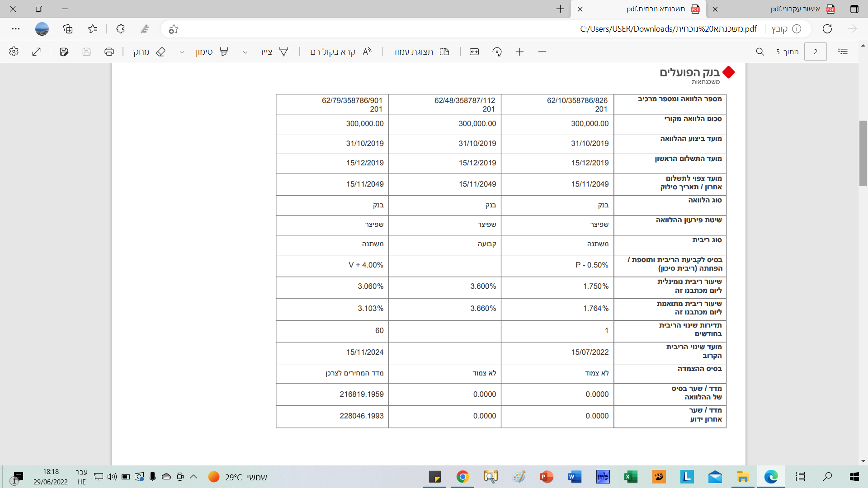Open the table of contents list icon
The height and width of the screenshot is (488, 868).
(843, 52)
